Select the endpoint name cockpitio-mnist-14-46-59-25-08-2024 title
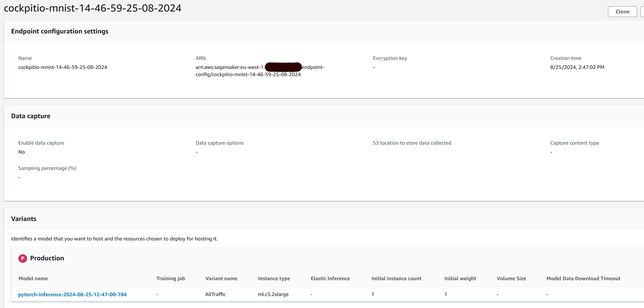 tap(92, 8)
